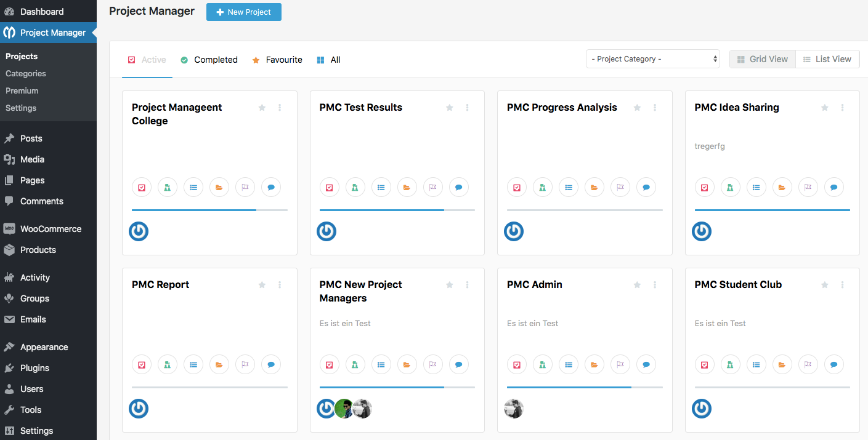Open task lists icon in PMC Test Results
The image size is (868, 440).
click(x=381, y=188)
